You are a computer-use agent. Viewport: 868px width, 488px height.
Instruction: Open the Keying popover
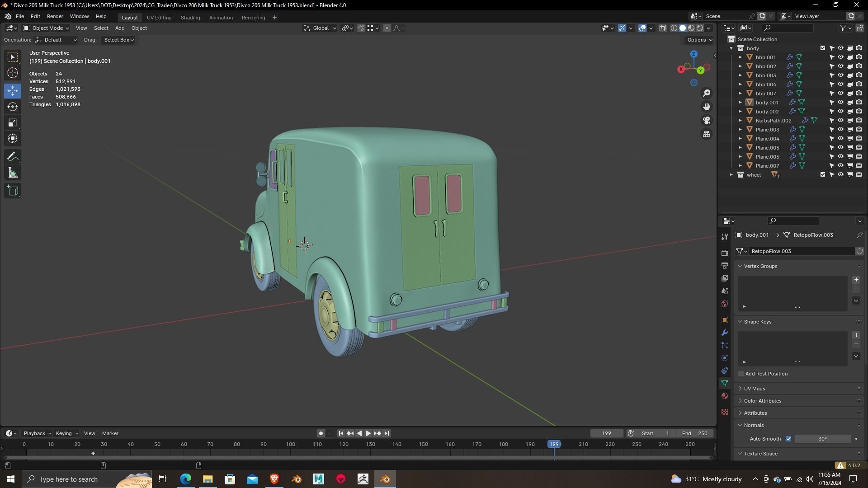66,433
